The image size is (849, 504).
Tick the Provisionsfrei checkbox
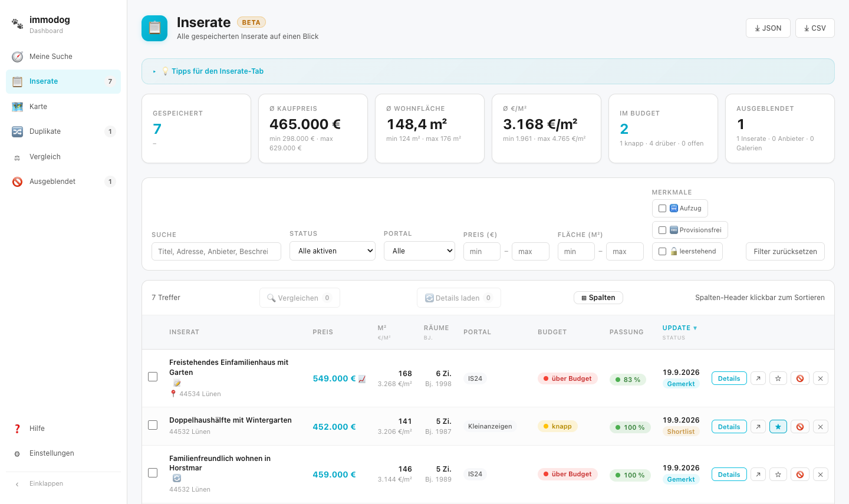[x=662, y=230]
